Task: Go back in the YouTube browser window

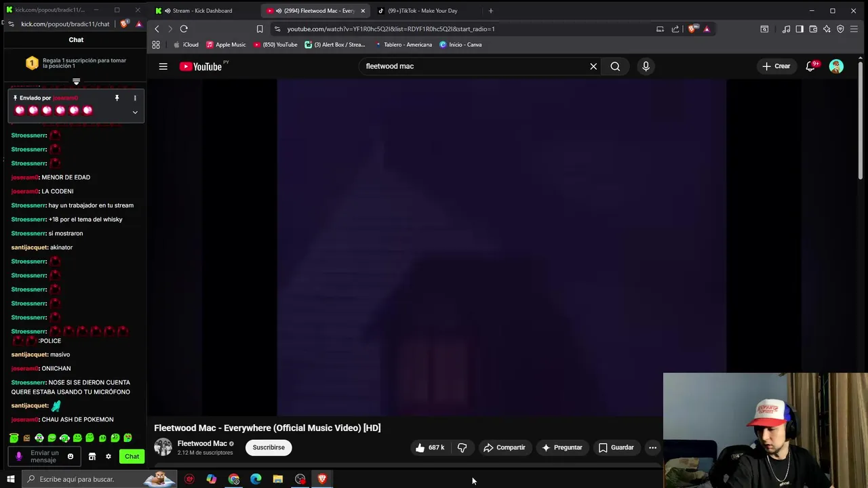Action: tap(157, 28)
